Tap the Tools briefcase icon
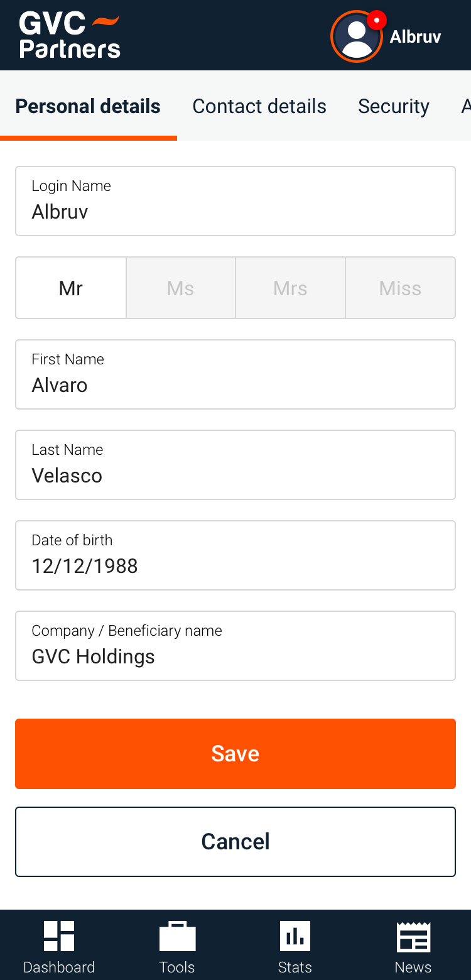 (x=177, y=936)
